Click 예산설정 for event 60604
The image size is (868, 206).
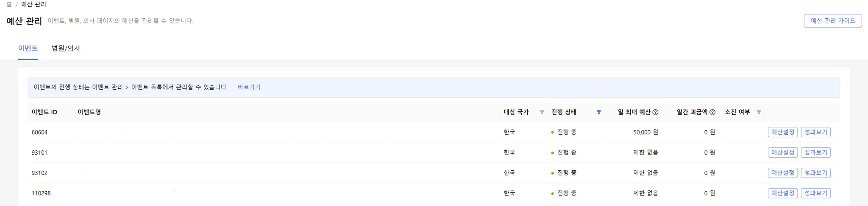pyautogui.click(x=782, y=132)
